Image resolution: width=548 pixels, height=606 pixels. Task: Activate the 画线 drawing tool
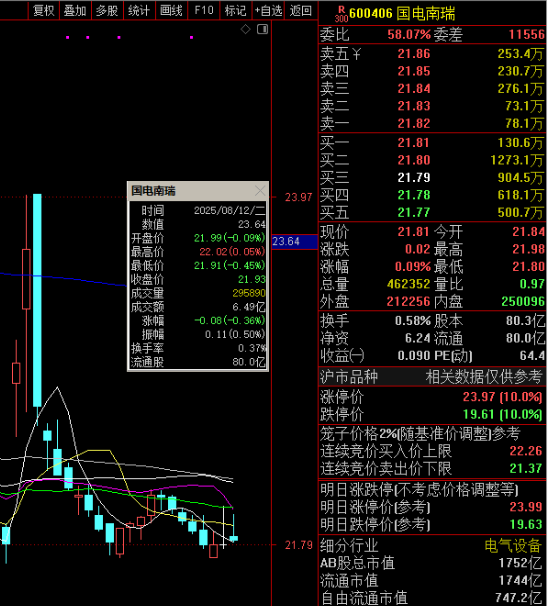171,10
